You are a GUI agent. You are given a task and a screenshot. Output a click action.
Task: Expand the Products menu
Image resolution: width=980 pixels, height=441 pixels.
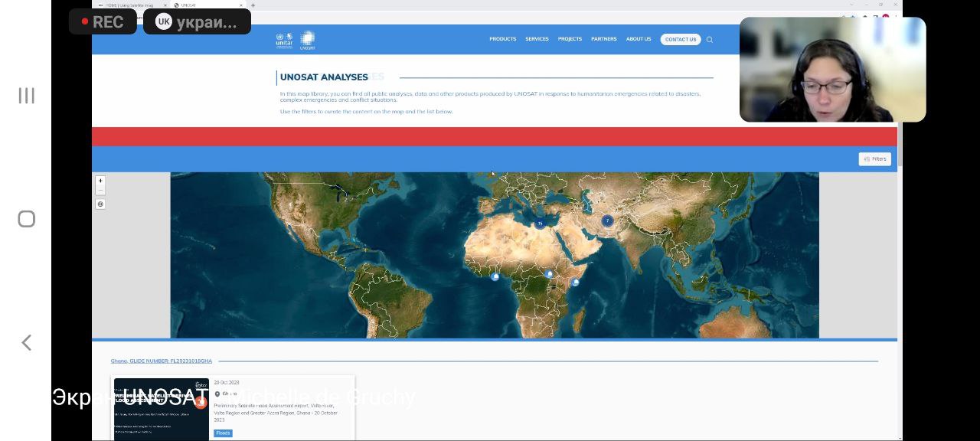pos(502,39)
